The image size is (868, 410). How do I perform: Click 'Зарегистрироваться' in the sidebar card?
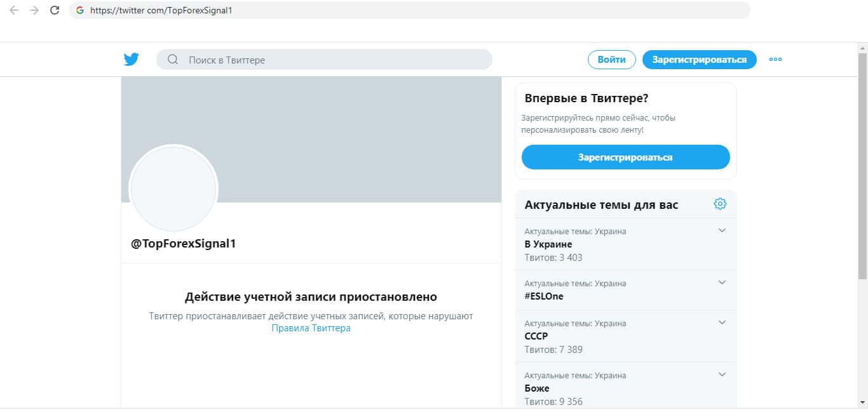click(625, 157)
